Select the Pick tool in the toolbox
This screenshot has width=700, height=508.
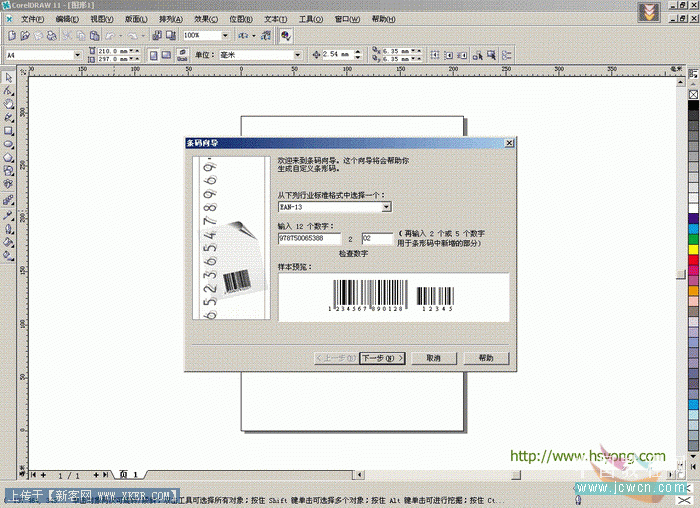pos(8,76)
